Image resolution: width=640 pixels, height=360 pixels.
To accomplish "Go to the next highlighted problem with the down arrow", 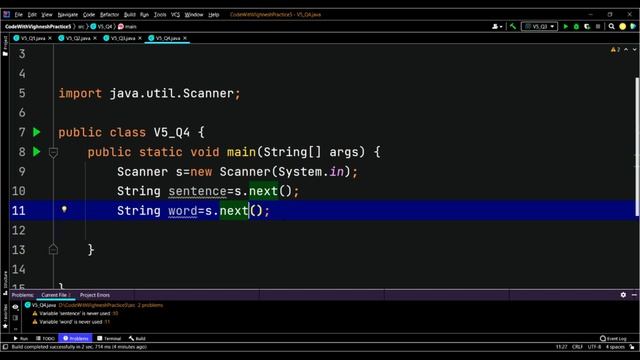I will pyautogui.click(x=634, y=49).
